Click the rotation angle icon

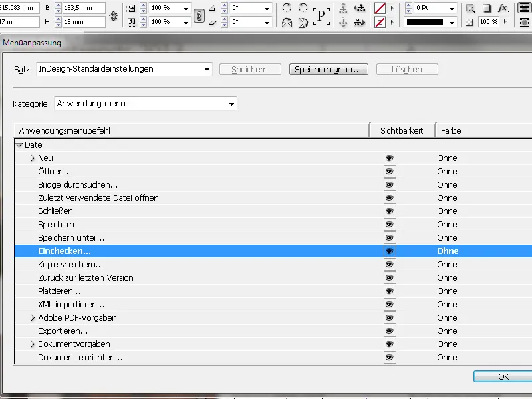point(213,8)
